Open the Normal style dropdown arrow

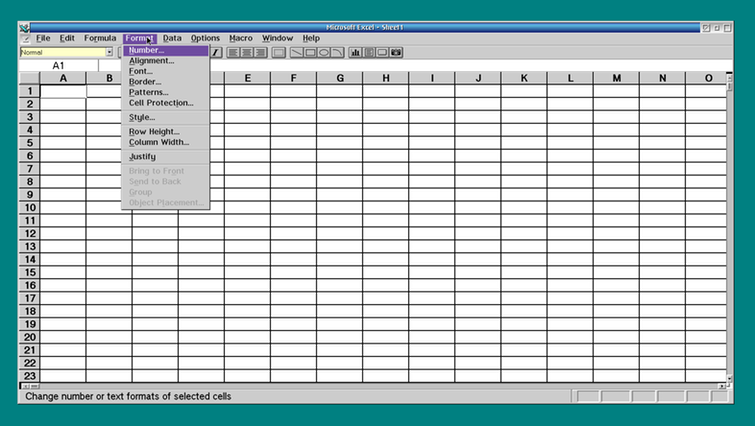[x=109, y=52]
